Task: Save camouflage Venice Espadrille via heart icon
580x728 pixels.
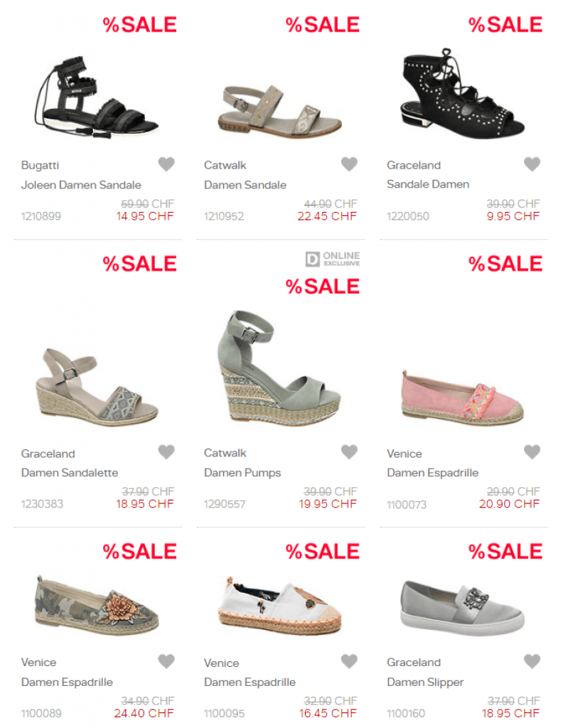Action: [x=166, y=661]
